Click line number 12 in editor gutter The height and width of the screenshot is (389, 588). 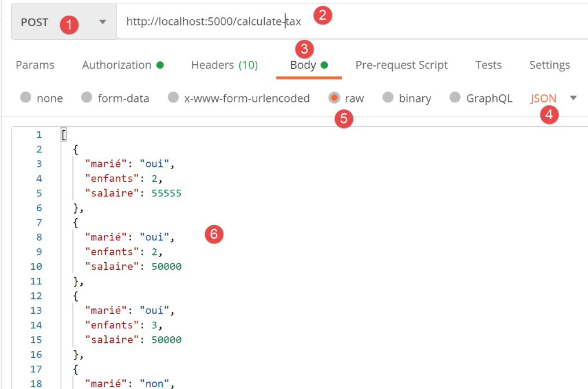[36, 296]
